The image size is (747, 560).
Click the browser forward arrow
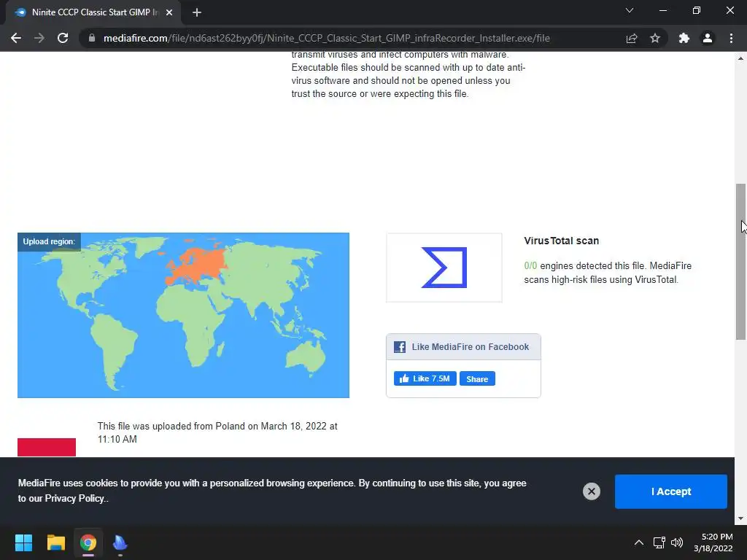pos(39,38)
